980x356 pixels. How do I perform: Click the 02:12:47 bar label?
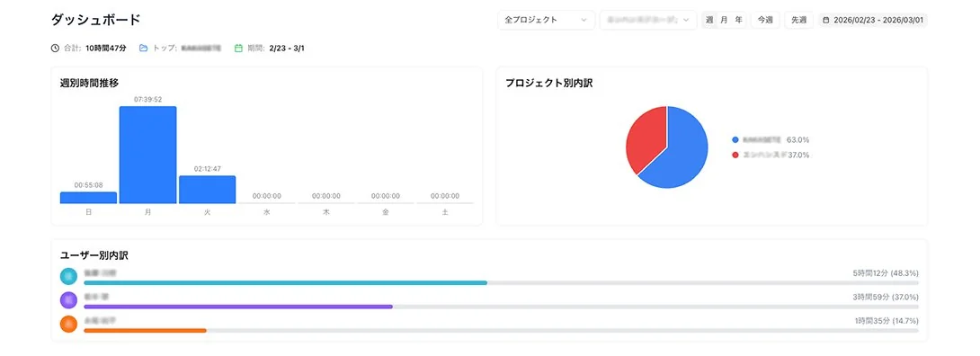click(x=208, y=169)
